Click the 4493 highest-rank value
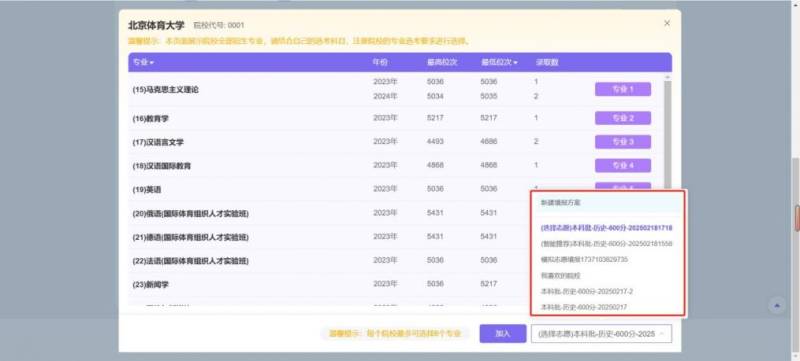This screenshot has width=800, height=361. point(435,141)
